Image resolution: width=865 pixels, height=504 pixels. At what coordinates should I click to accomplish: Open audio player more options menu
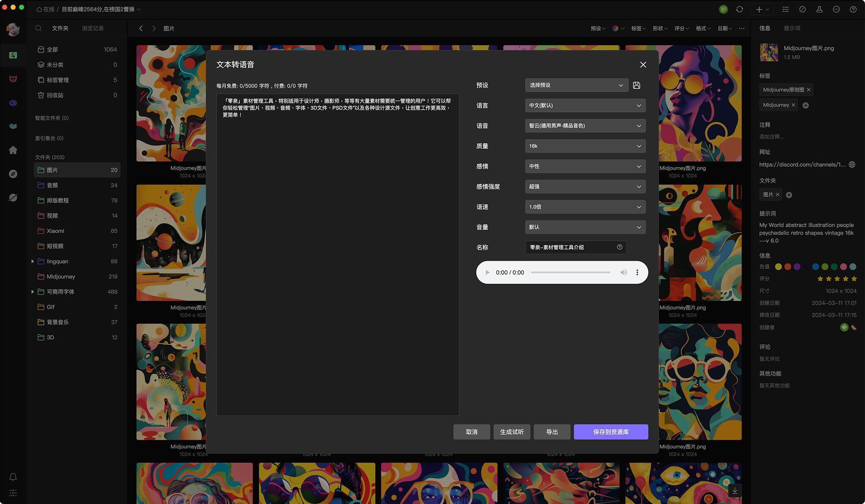click(637, 272)
